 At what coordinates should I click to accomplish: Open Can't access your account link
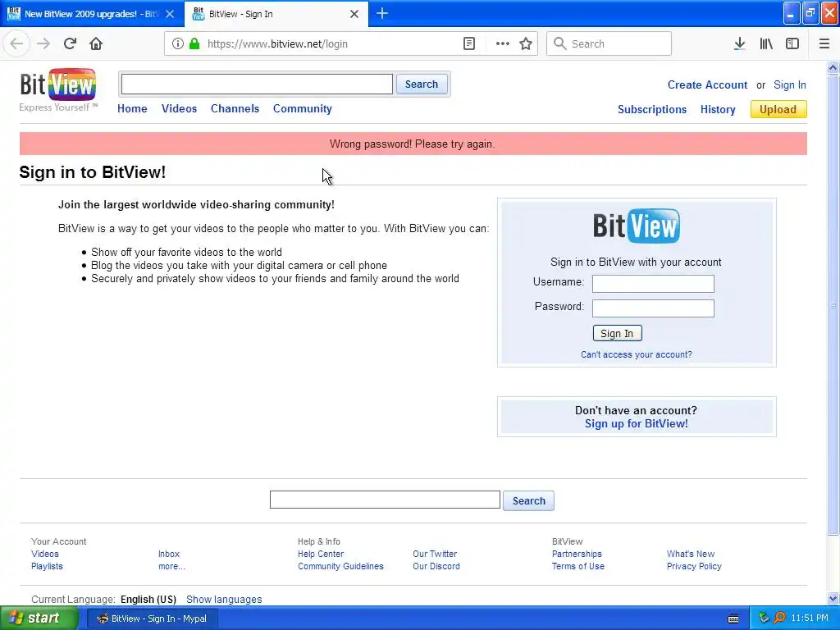coord(637,354)
